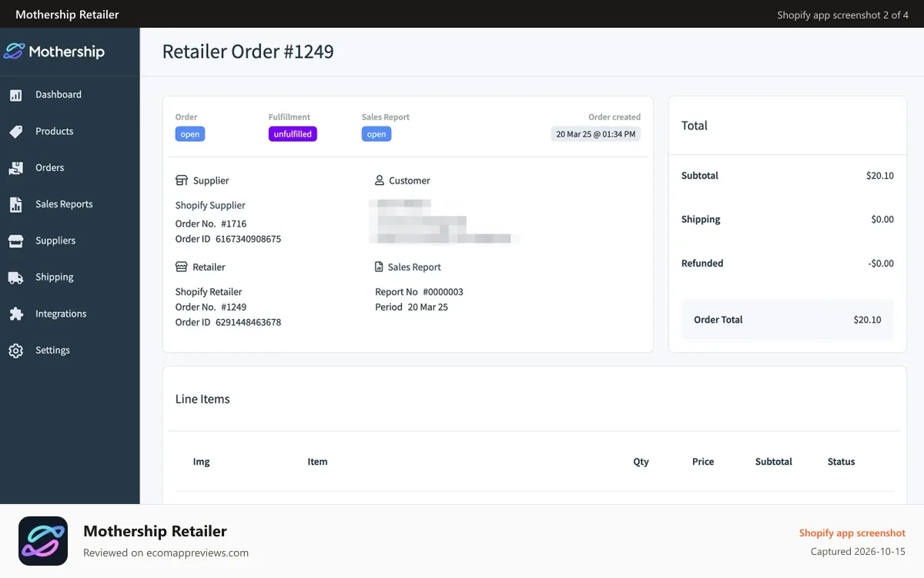924x578 pixels.
Task: Click retailer Order ID 6291448463678
Action: [228, 322]
